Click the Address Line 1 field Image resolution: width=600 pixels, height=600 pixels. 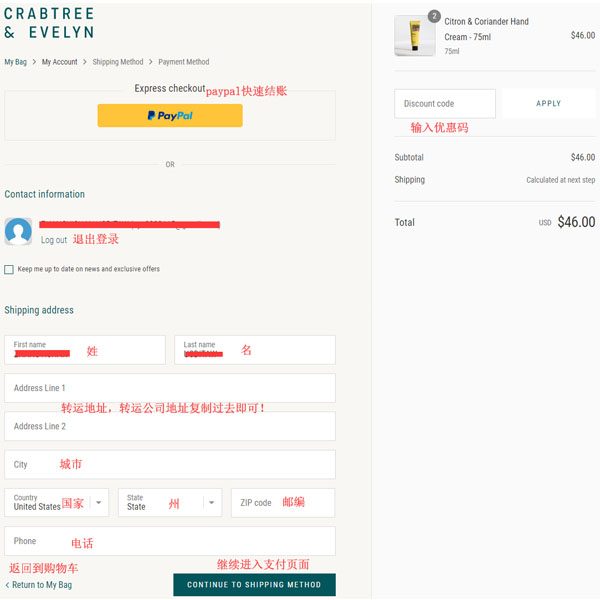pyautogui.click(x=170, y=388)
